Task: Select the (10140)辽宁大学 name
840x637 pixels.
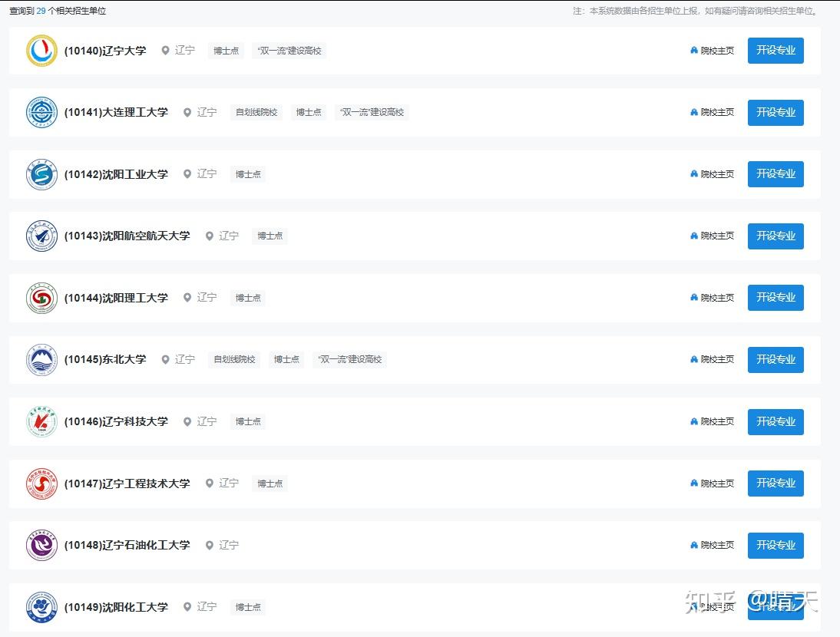Action: pyautogui.click(x=105, y=51)
